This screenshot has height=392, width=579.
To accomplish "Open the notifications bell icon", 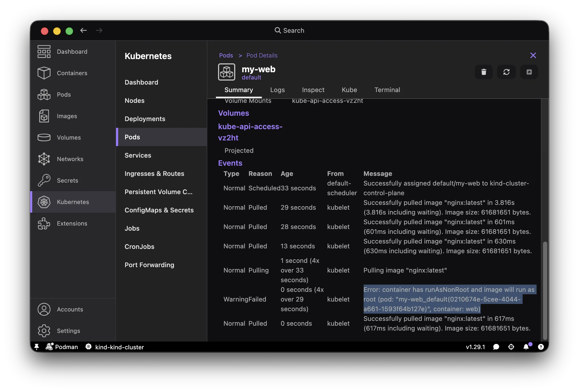I will [x=526, y=347].
